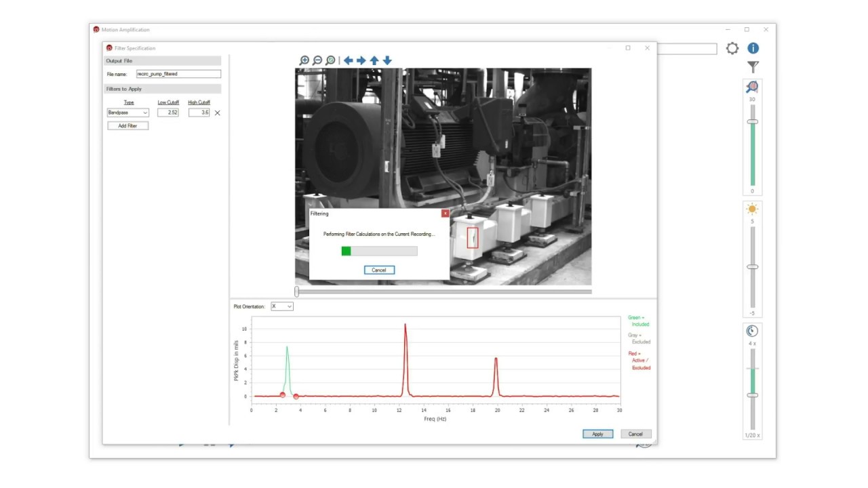Click the high cutoff marker on the plot
The height and width of the screenshot is (488, 868).
point(296,396)
